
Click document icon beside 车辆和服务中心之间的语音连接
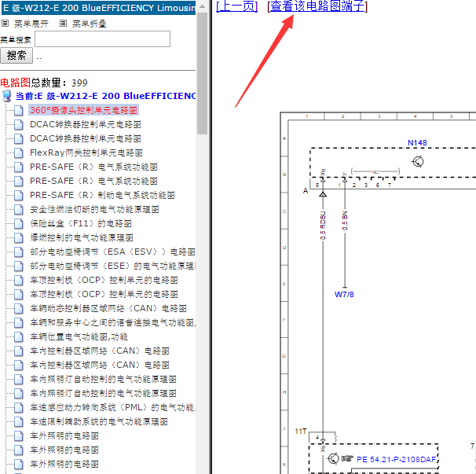point(19,323)
